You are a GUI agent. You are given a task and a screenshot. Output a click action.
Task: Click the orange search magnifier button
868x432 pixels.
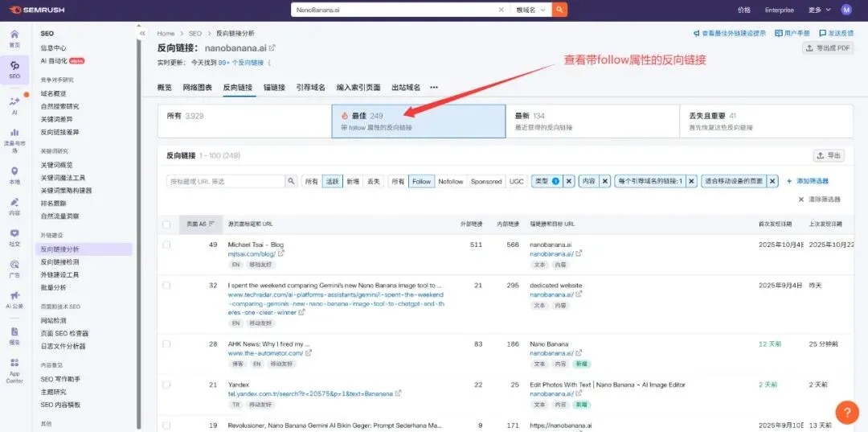tap(559, 10)
